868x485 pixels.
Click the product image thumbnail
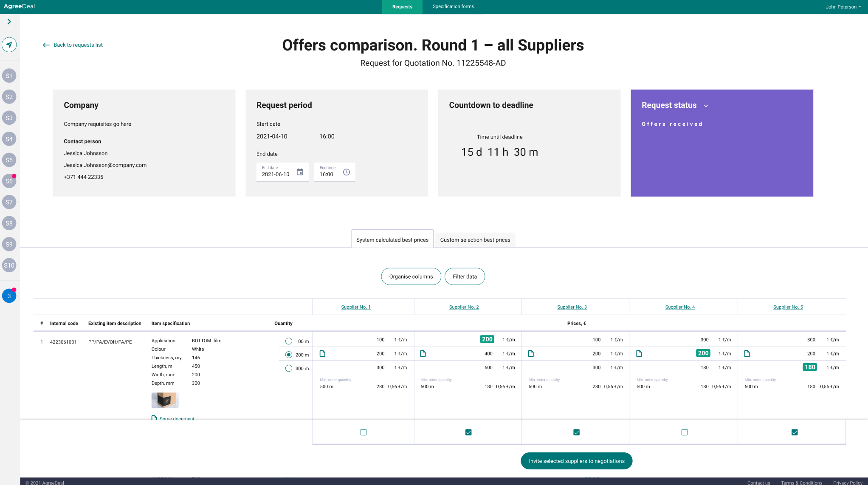tap(165, 400)
